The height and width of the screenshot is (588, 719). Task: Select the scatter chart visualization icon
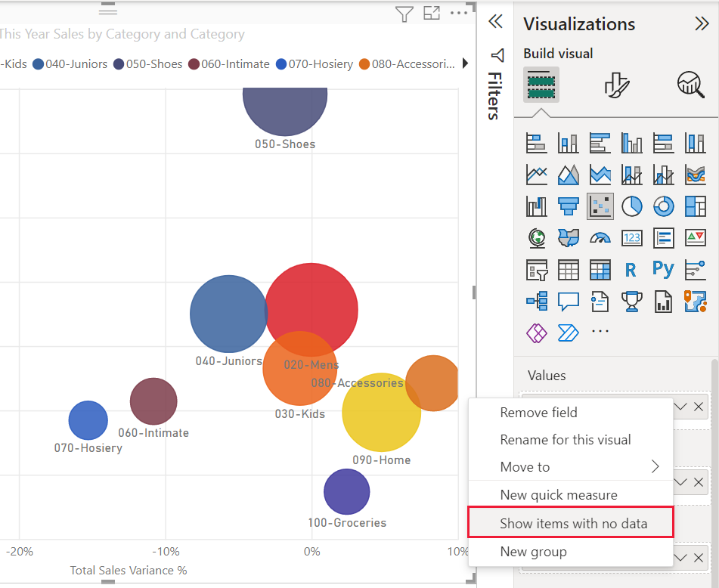click(600, 206)
